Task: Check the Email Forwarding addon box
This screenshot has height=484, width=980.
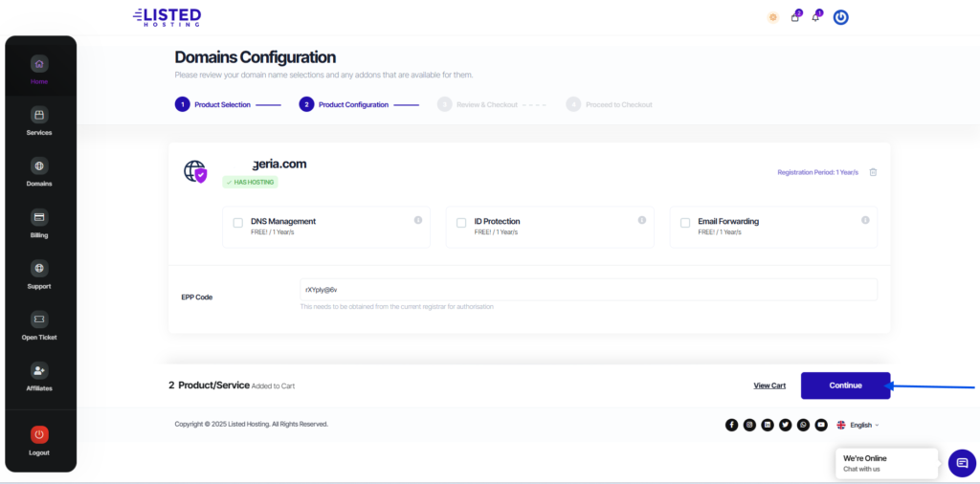Action: coord(685,223)
